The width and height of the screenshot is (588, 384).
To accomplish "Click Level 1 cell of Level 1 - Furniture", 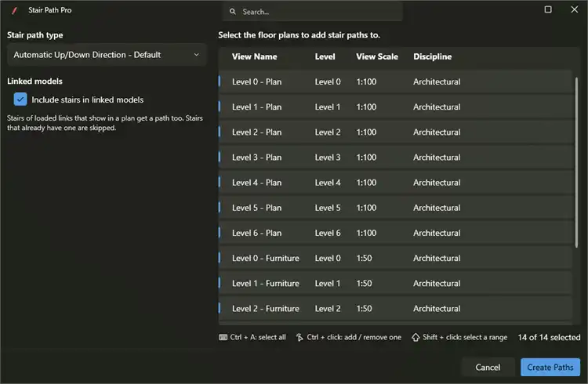I will coord(328,283).
